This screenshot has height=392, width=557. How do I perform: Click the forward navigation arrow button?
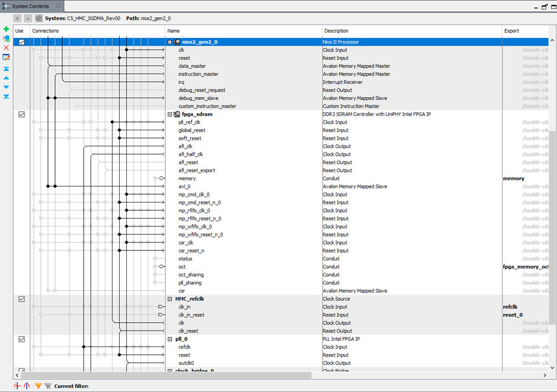[27, 18]
